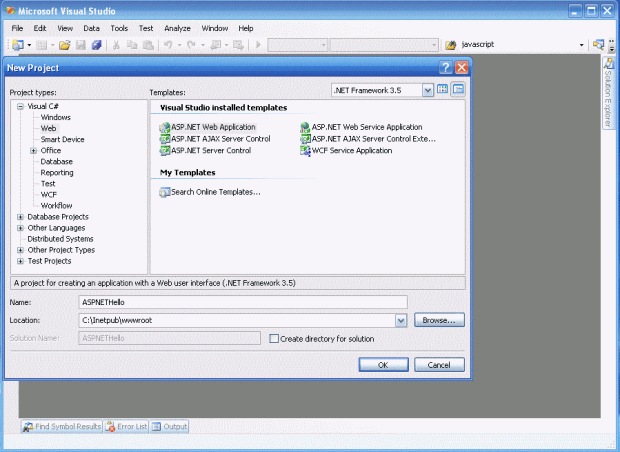Open the View menu
This screenshot has height=452, width=620.
click(x=65, y=28)
